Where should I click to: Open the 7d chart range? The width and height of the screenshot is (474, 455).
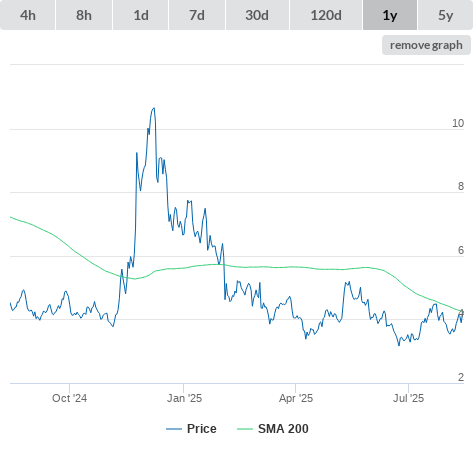(x=197, y=15)
